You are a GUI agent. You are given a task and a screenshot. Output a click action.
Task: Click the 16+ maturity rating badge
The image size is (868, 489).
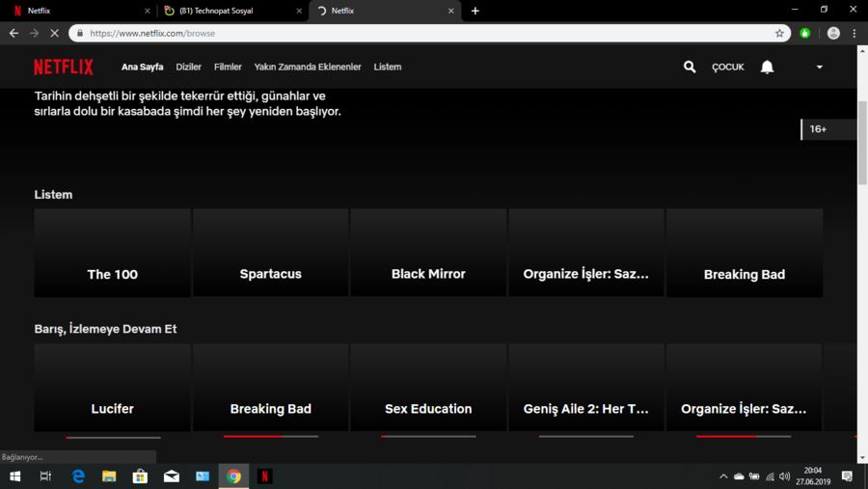[x=827, y=129]
